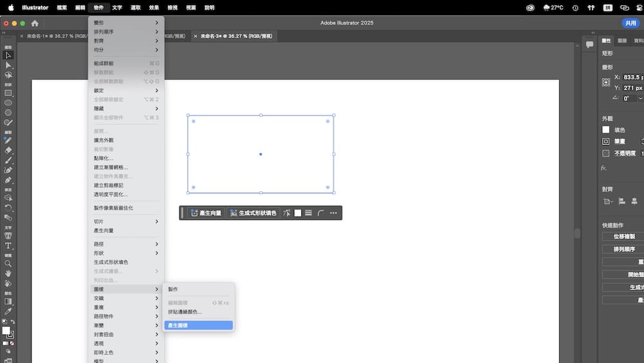Click the opacity icon in 外觀 section

pos(606,153)
